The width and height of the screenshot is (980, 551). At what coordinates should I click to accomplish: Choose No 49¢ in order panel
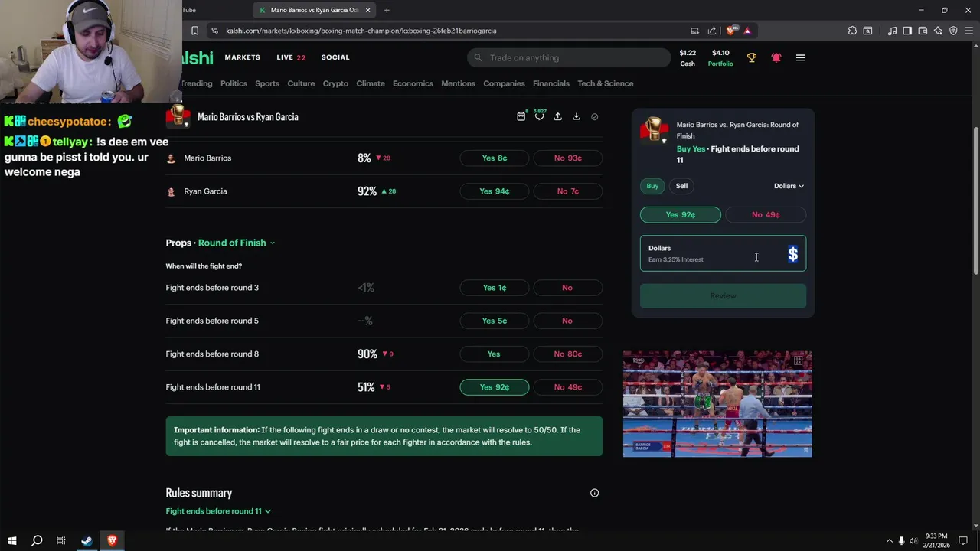pyautogui.click(x=766, y=215)
